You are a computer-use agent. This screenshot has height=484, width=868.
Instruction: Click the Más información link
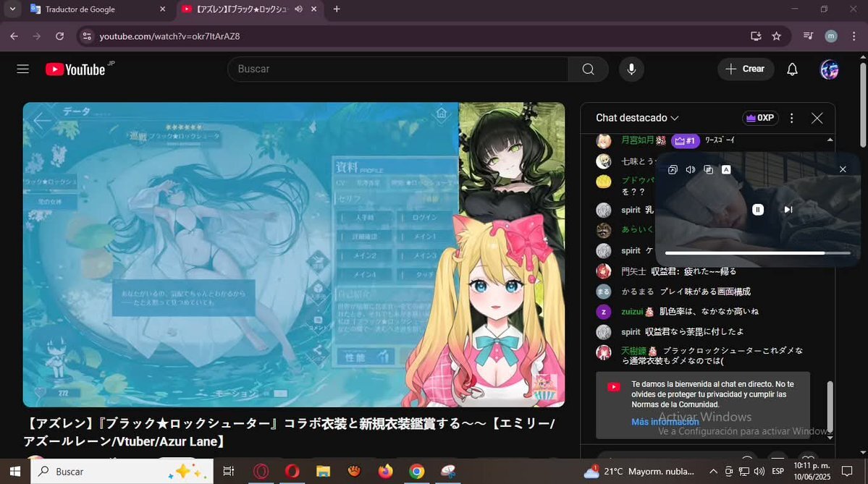click(665, 422)
